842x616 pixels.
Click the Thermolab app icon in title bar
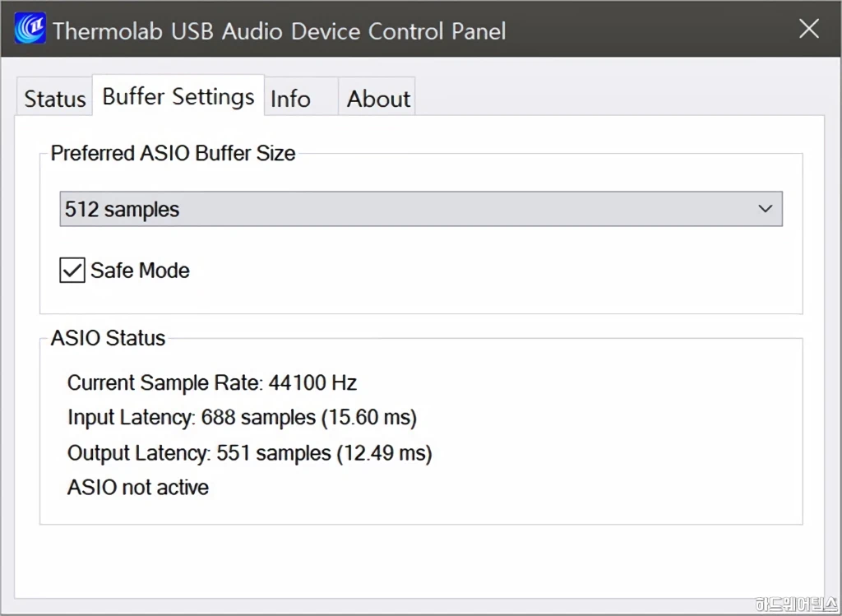pos(30,29)
